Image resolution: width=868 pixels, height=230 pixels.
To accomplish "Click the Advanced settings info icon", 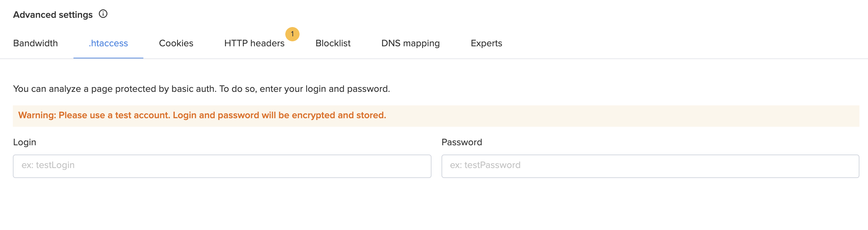I will click(x=103, y=14).
